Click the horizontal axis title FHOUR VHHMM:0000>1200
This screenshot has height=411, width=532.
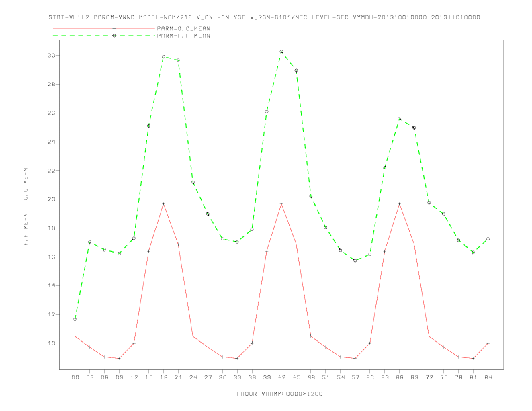point(279,394)
